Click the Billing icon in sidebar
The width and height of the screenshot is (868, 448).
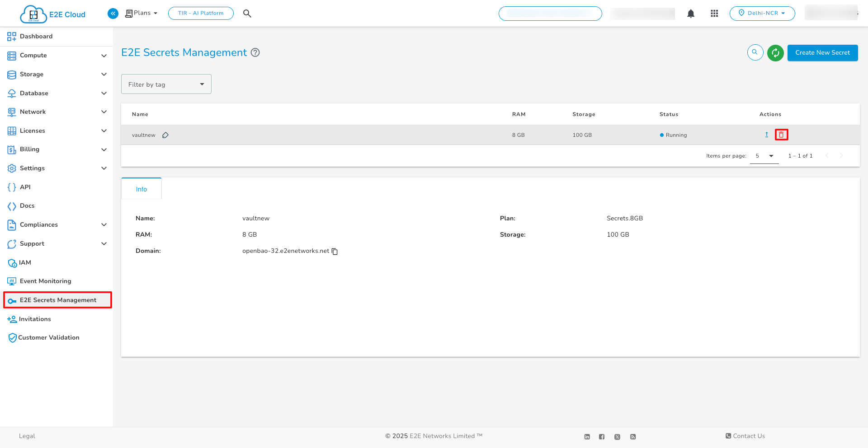pos(12,149)
